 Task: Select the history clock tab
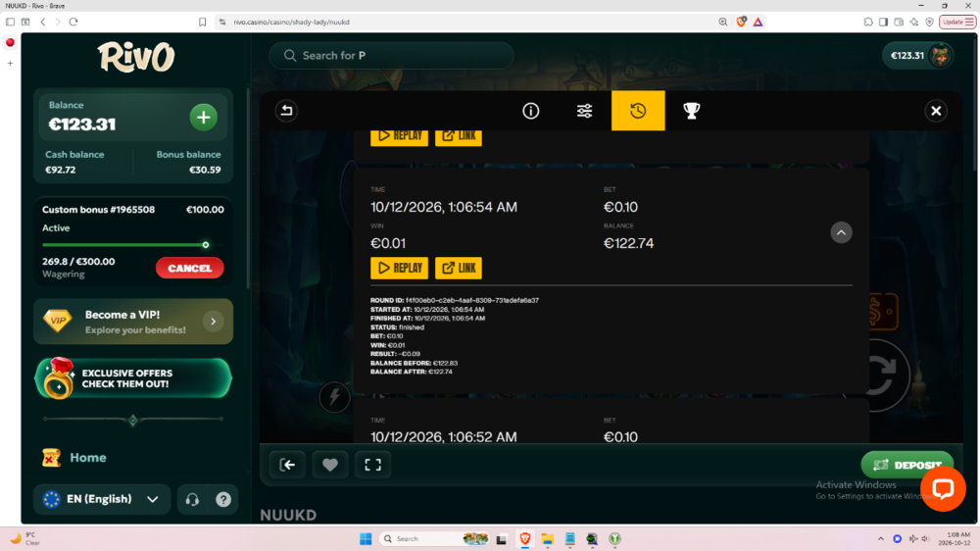point(638,111)
